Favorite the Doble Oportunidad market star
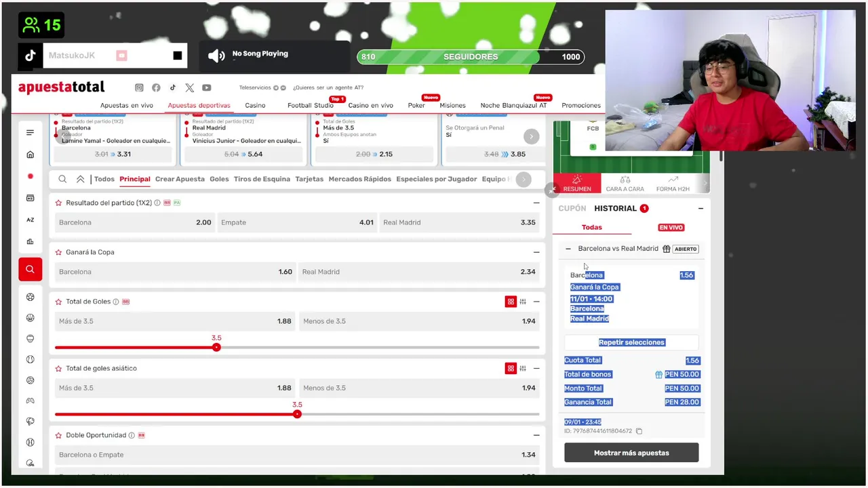868x488 pixels. click(x=59, y=435)
